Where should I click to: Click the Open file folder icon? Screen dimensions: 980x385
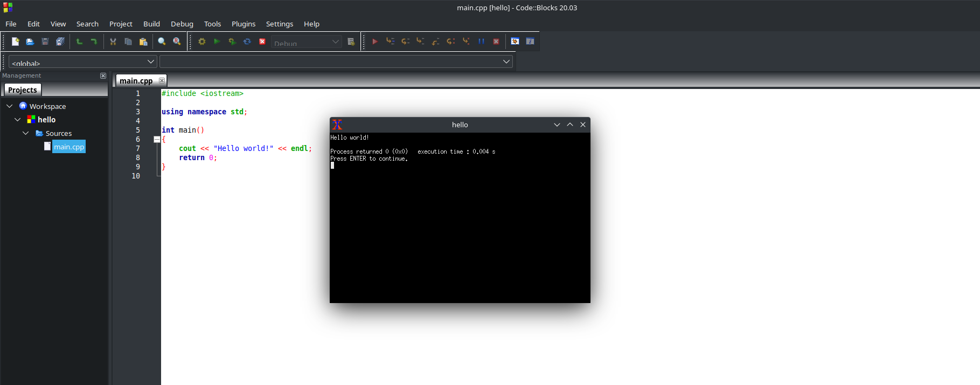[x=30, y=42]
